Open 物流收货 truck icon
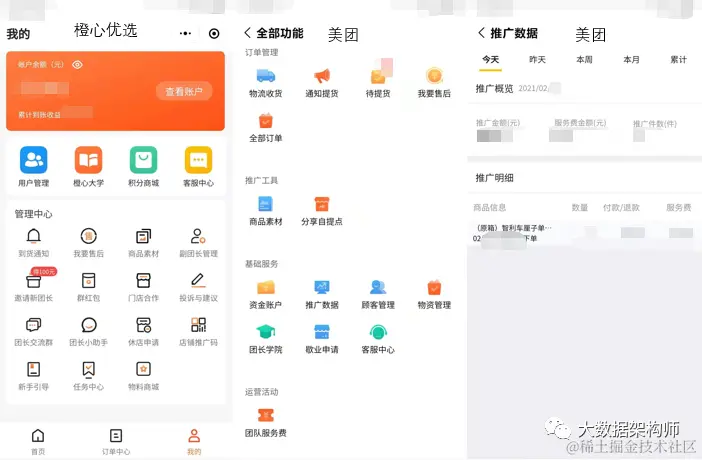This screenshot has height=460, width=702. click(265, 76)
